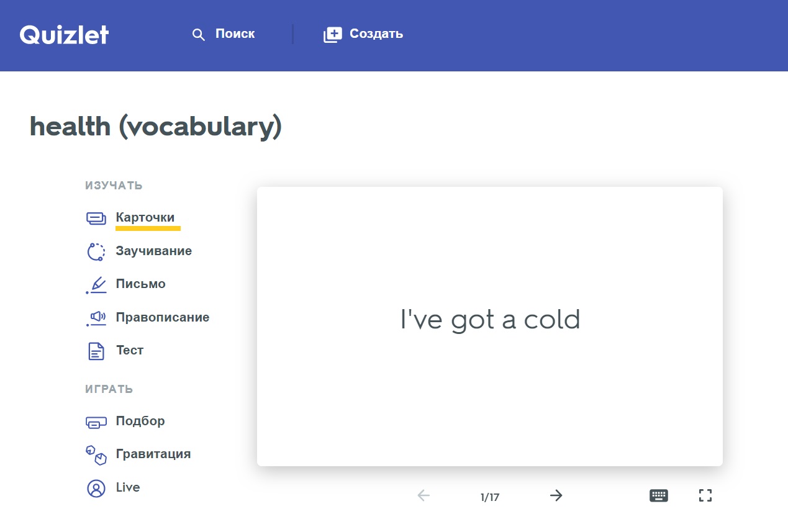Viewport: 788px width, 532px height.
Task: Click the Письмо pencil icon
Action: pyautogui.click(x=96, y=284)
